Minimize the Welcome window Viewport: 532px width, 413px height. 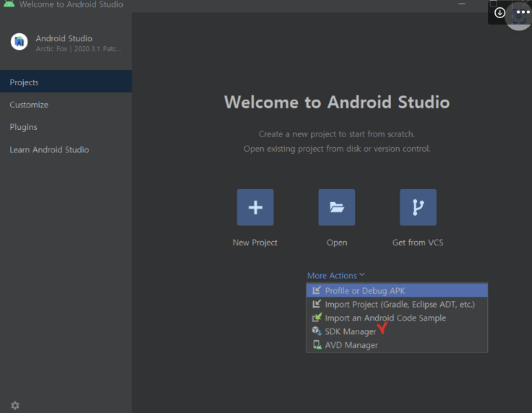(x=462, y=4)
